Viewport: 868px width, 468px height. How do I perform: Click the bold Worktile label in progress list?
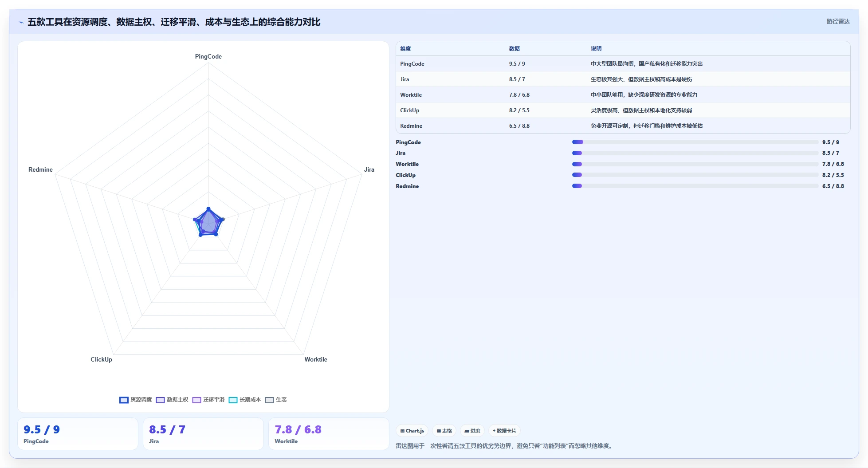click(x=407, y=164)
